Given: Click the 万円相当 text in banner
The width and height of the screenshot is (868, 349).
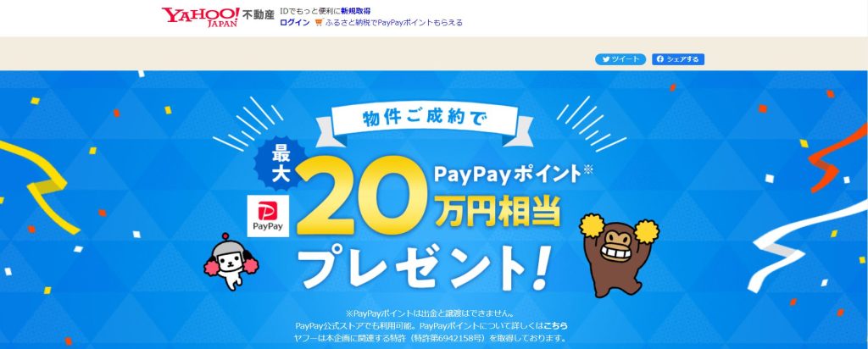Looking at the screenshot, I should pos(497,211).
